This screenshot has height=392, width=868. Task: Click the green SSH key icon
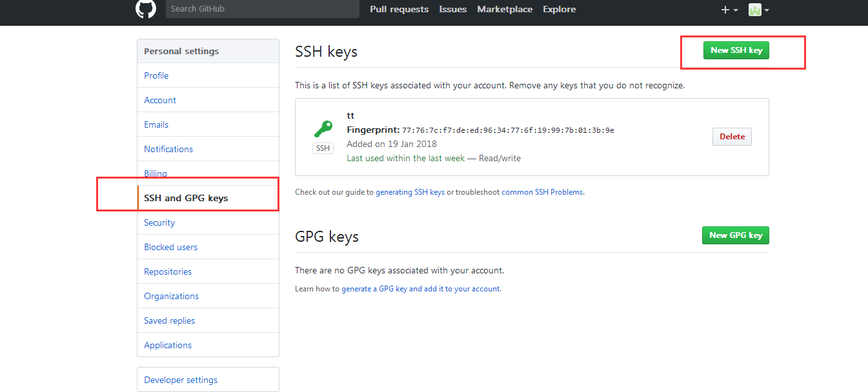323,129
